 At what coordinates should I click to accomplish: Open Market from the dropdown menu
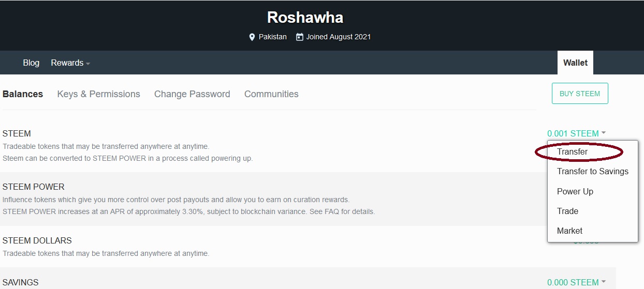(x=569, y=231)
